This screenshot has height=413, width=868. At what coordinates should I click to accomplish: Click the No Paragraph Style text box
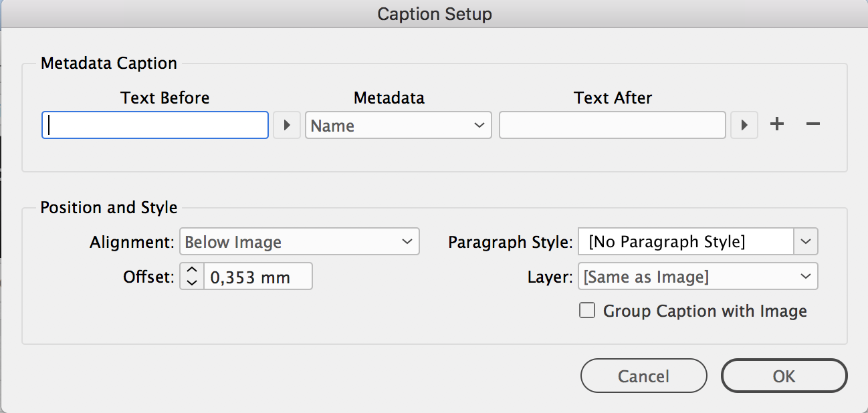click(x=685, y=242)
